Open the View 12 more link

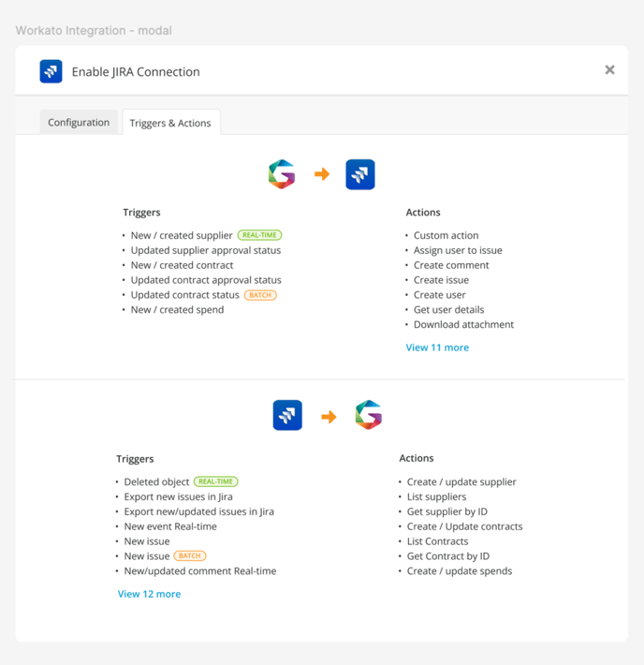coord(149,594)
